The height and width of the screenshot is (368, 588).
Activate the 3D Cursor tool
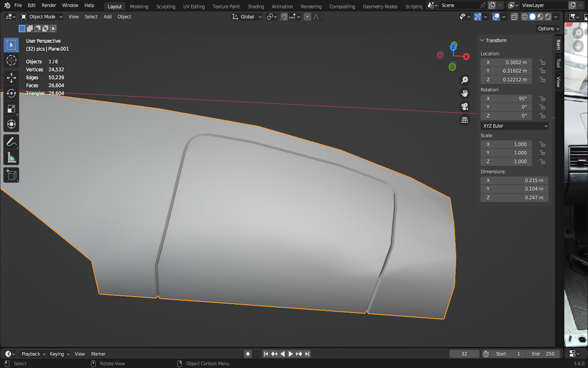click(x=11, y=61)
